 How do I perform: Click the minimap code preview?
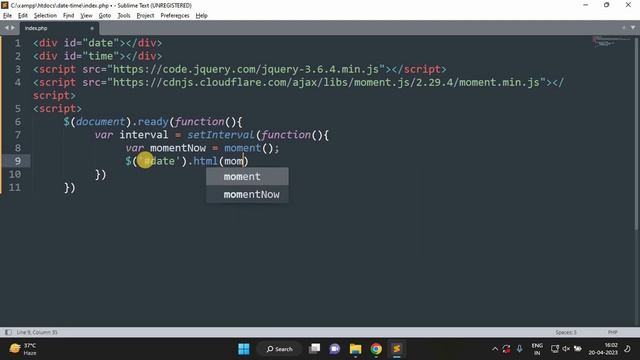pos(610,42)
